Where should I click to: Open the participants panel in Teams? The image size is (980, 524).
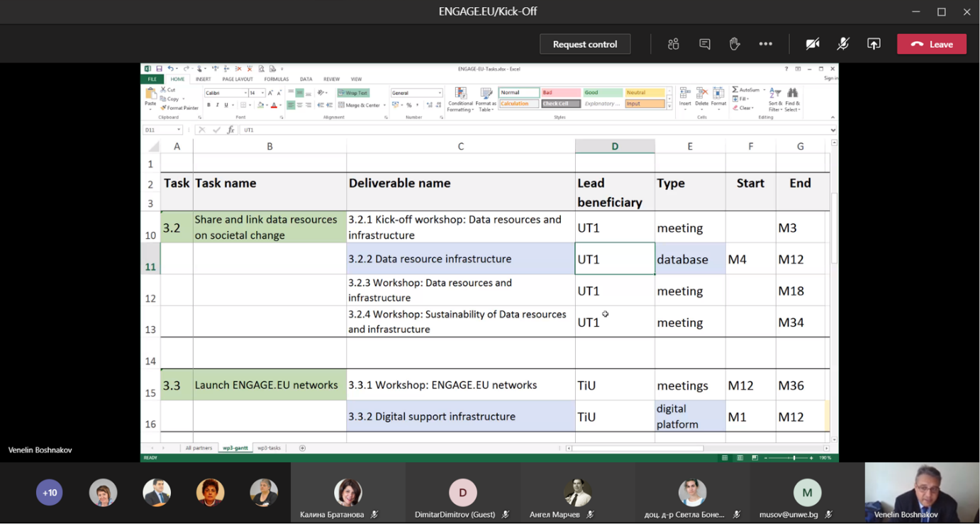pyautogui.click(x=673, y=44)
